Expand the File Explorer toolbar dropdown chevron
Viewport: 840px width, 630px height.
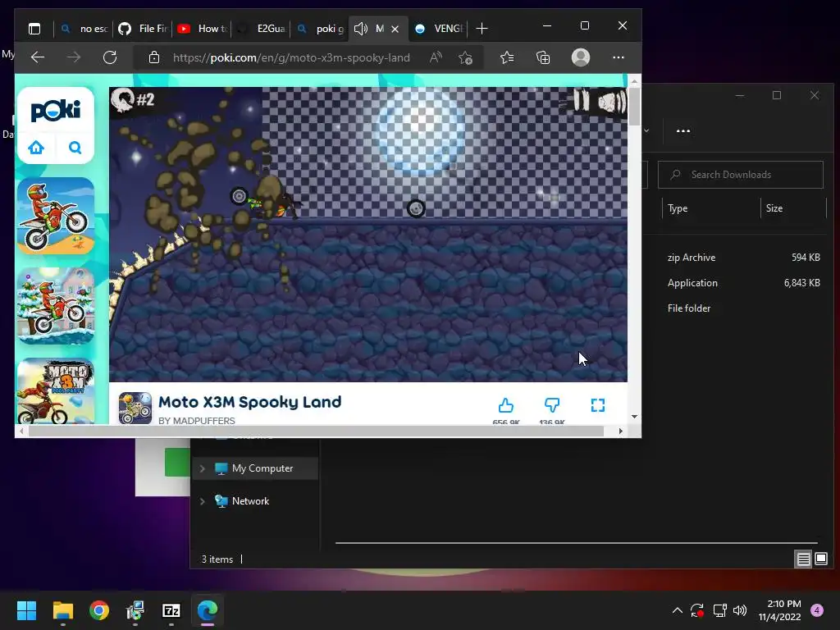tap(646, 130)
